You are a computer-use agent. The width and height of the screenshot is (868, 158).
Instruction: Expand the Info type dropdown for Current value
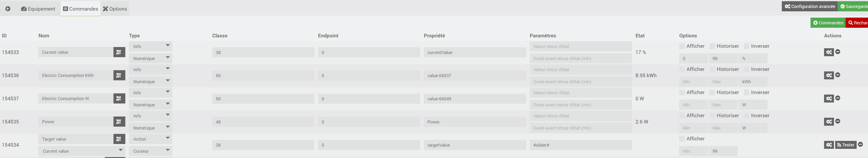[x=151, y=46]
